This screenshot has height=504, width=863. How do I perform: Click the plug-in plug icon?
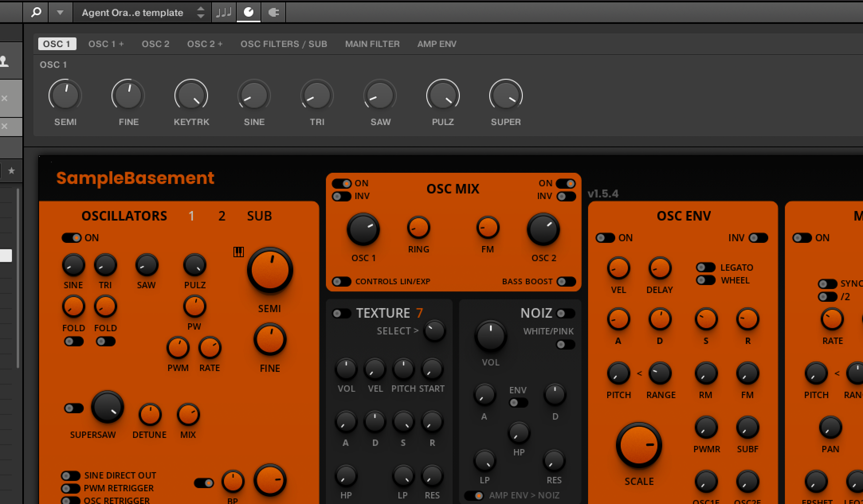273,12
